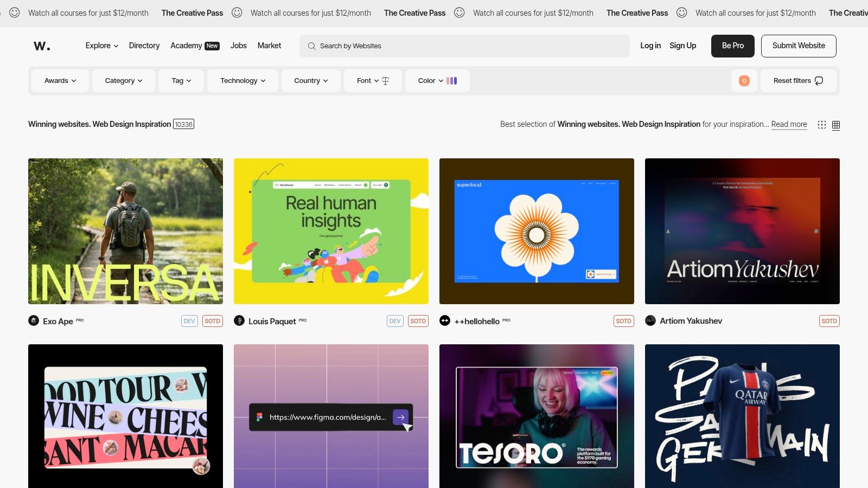Click the Artiom Yakushev website thumbnail

click(x=742, y=231)
